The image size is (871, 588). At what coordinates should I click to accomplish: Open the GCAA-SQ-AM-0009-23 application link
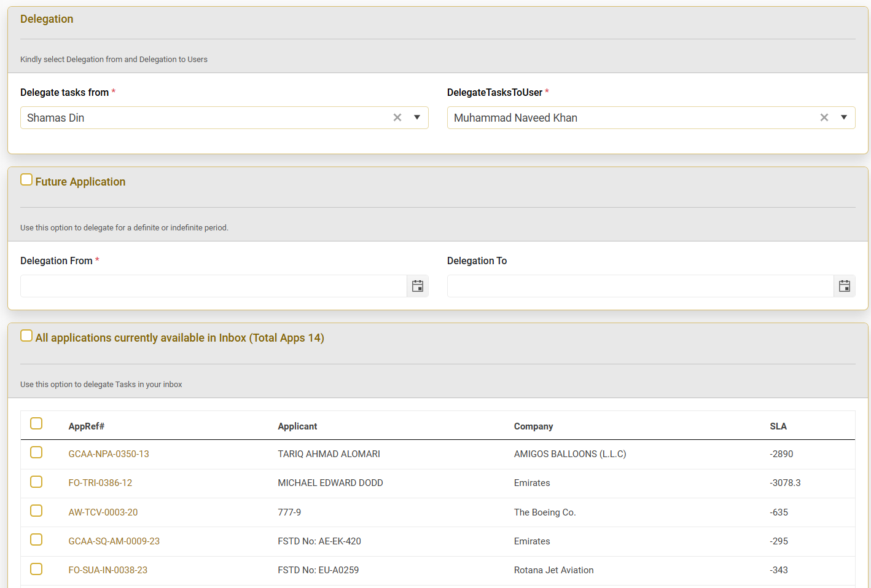pyautogui.click(x=114, y=541)
